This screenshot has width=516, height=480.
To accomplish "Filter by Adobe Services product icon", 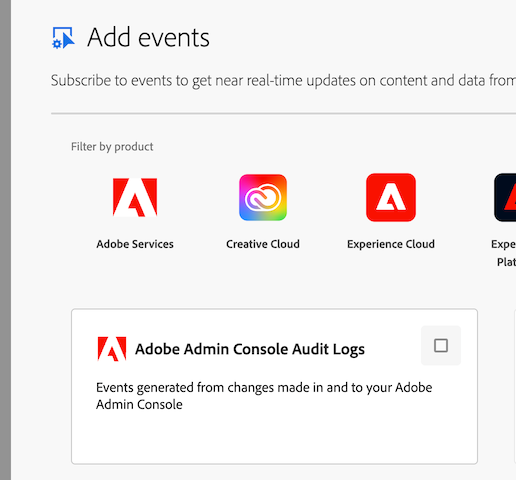I will click(x=135, y=197).
